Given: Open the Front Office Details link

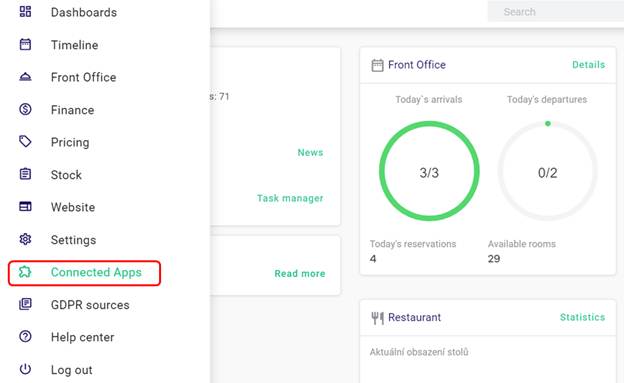Looking at the screenshot, I should pyautogui.click(x=588, y=65).
